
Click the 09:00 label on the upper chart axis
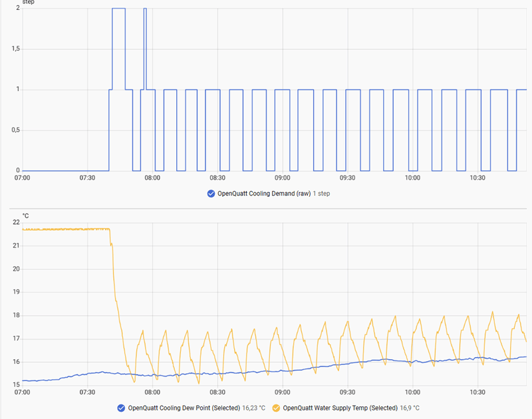pyautogui.click(x=282, y=178)
